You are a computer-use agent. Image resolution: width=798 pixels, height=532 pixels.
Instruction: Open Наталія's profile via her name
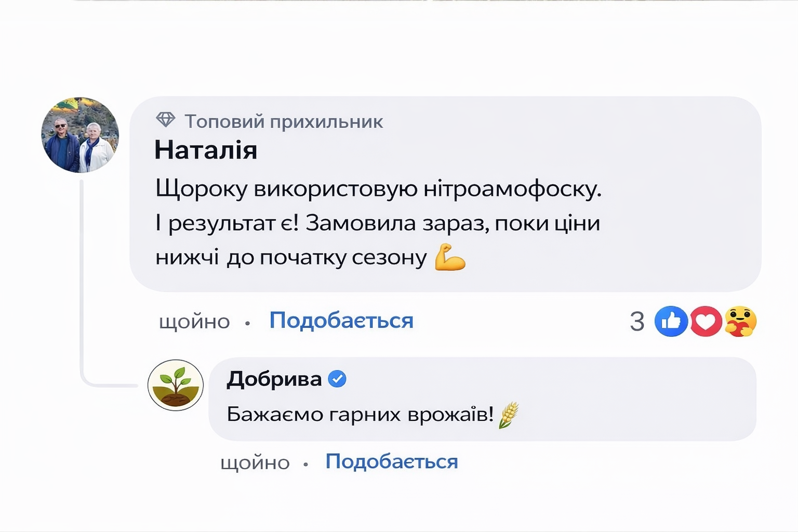206,150
